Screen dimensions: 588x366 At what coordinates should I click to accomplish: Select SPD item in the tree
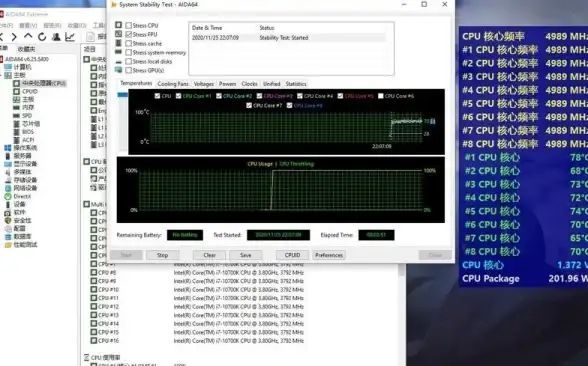(27, 116)
